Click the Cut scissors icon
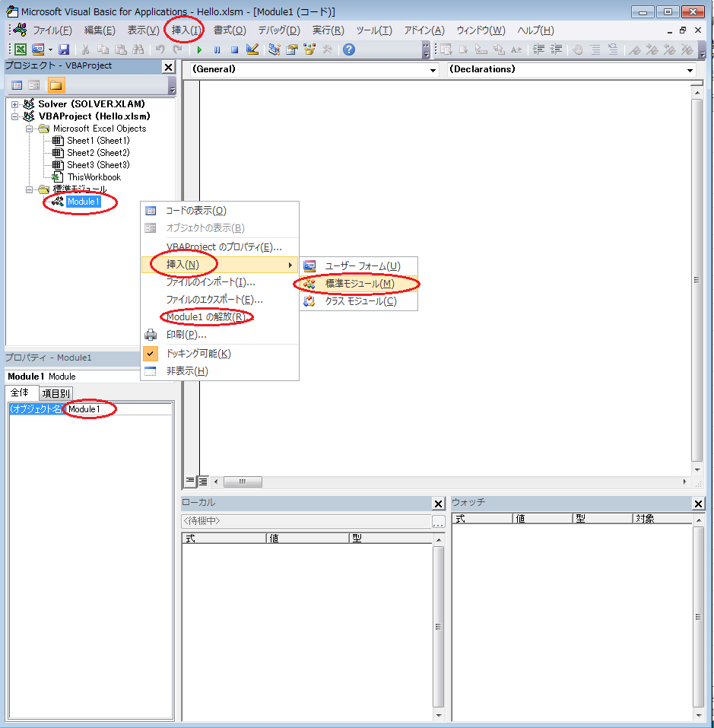Screen dimensions: 714x728 coord(85,49)
